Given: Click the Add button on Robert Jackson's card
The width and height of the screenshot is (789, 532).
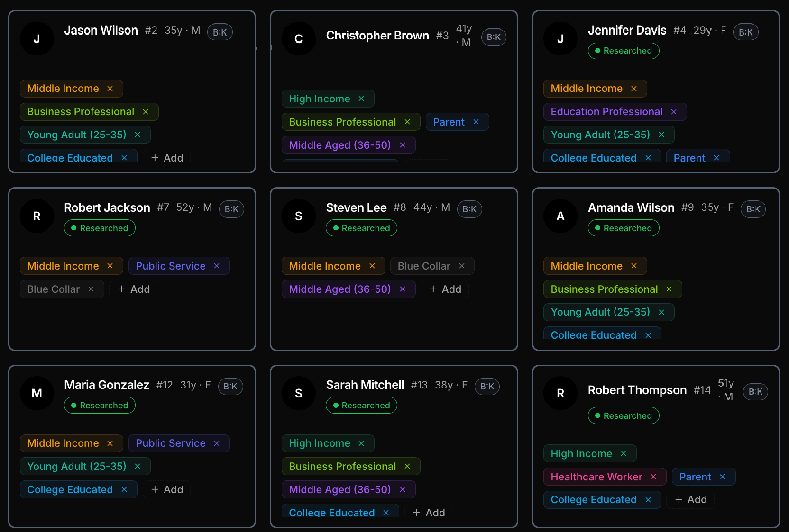Looking at the screenshot, I should tap(133, 289).
